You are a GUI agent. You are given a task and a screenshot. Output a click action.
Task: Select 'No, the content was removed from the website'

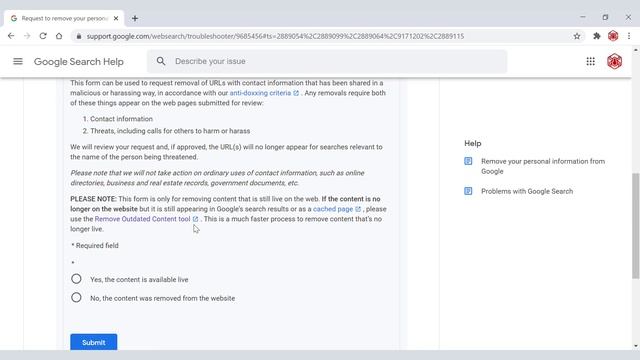(x=76, y=298)
